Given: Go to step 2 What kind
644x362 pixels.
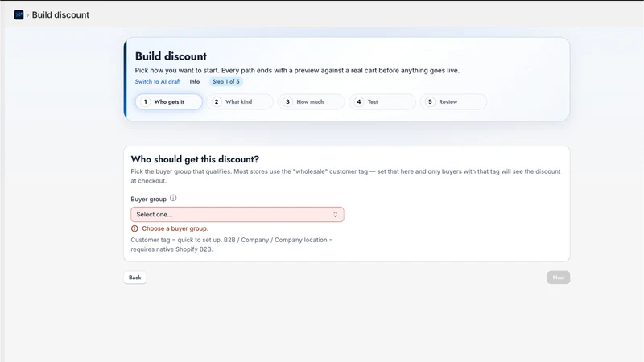Looking at the screenshot, I should 239,102.
